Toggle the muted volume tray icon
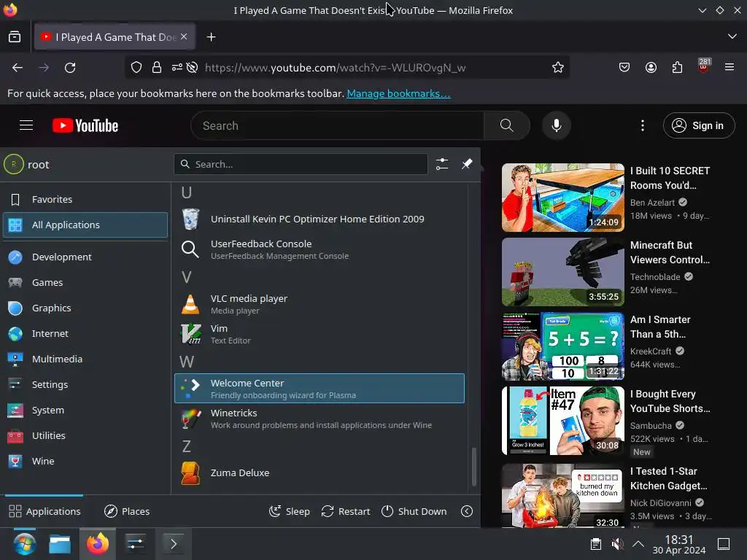This screenshot has height=560, width=747. tap(617, 544)
